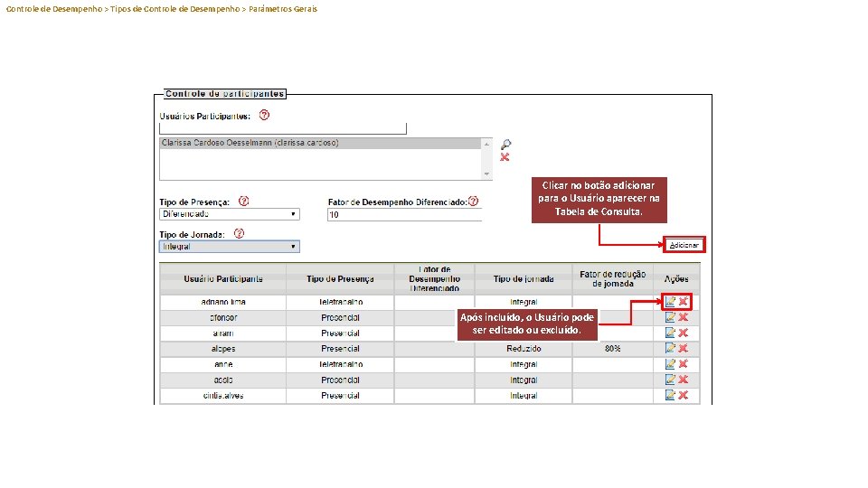Screen dimensions: 868x488
Task: Delete the afonsor row
Action: (684, 317)
